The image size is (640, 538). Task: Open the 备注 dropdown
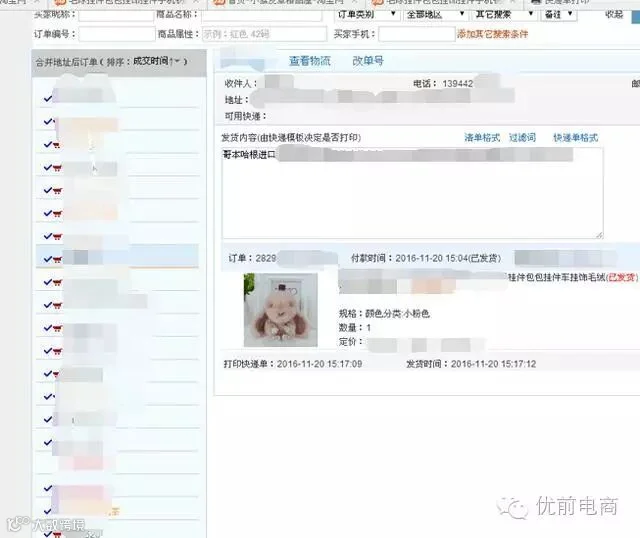click(559, 15)
